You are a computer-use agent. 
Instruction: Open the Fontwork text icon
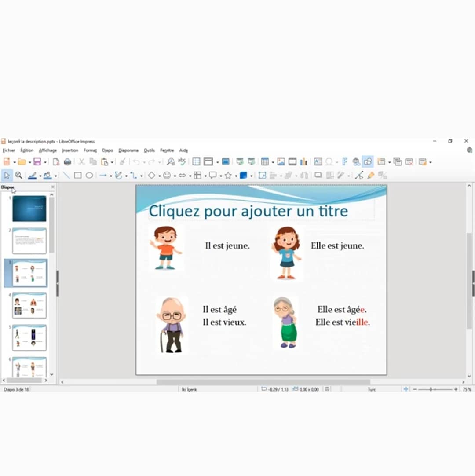344,162
